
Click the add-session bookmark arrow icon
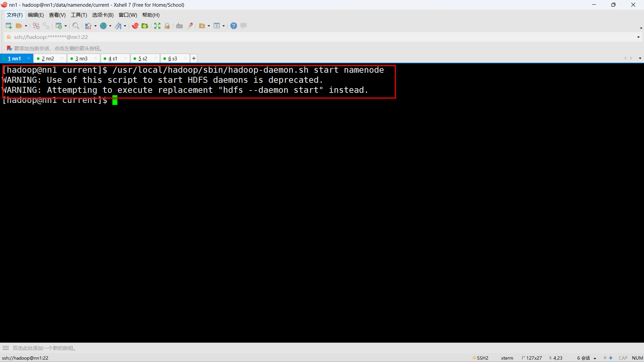pyautogui.click(x=9, y=49)
